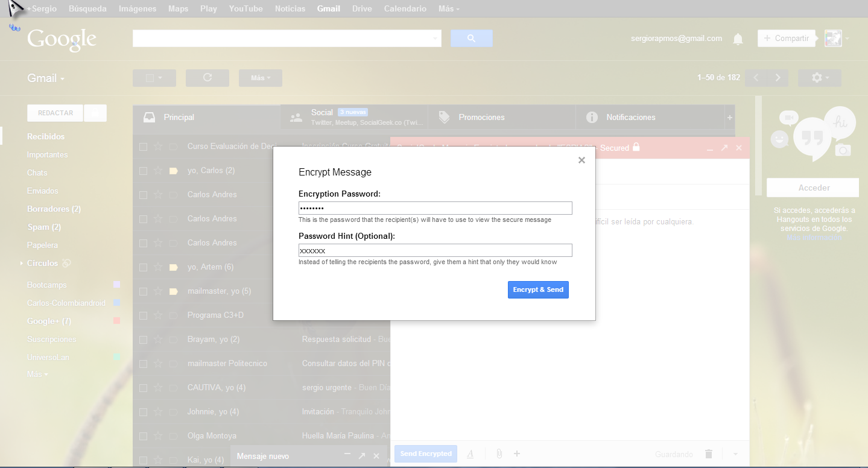
Task: Tick the checkbox next to Olga Montoya
Action: tap(143, 436)
